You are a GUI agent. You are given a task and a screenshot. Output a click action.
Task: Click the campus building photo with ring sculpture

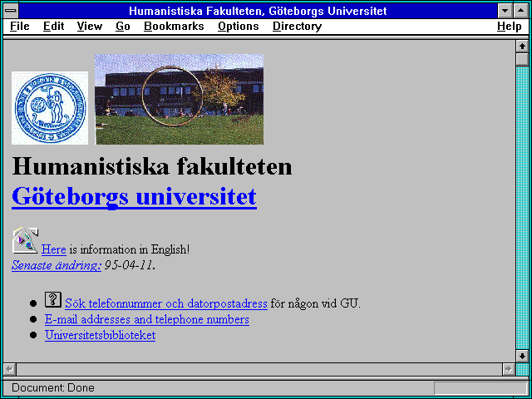(x=180, y=99)
